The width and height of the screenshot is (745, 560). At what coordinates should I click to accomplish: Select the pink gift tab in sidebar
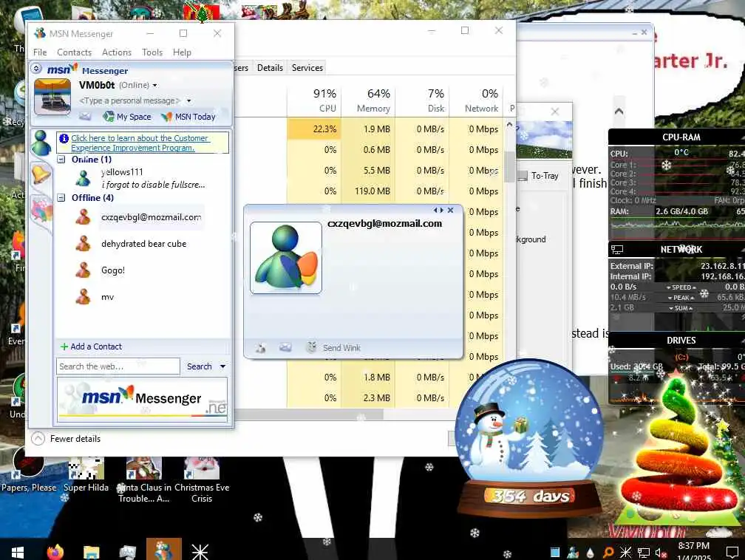pos(41,210)
